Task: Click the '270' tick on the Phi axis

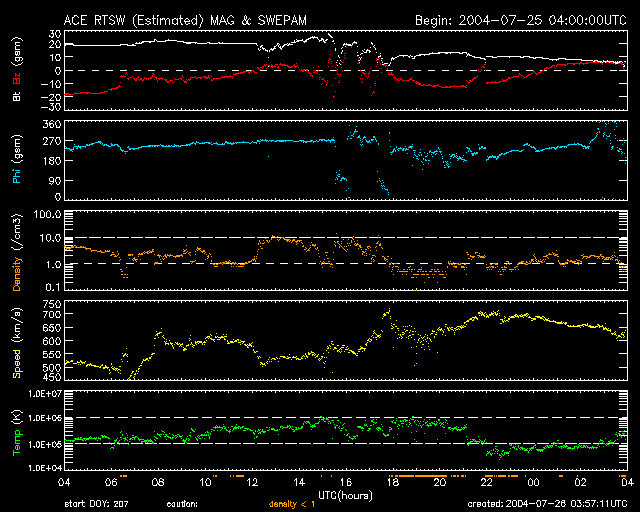Action: 52,141
